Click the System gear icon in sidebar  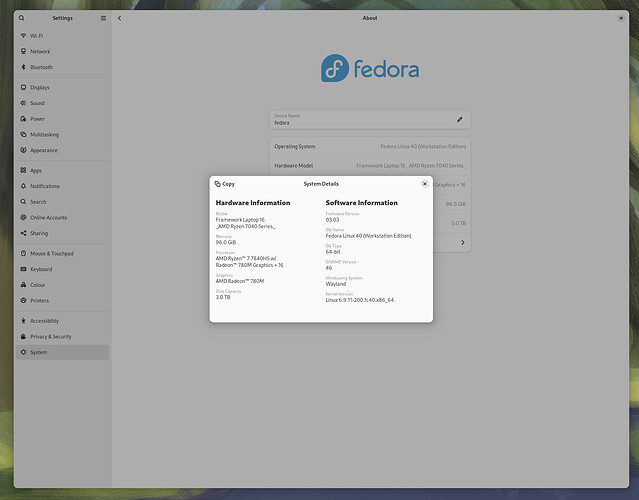[23, 352]
